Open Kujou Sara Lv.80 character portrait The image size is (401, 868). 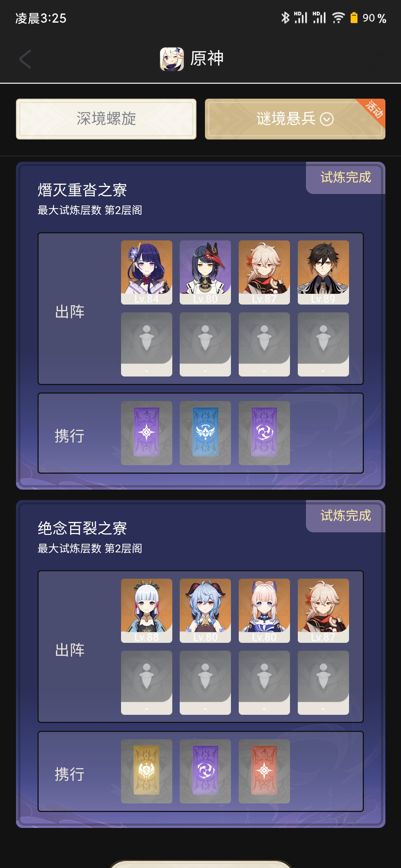click(x=205, y=272)
